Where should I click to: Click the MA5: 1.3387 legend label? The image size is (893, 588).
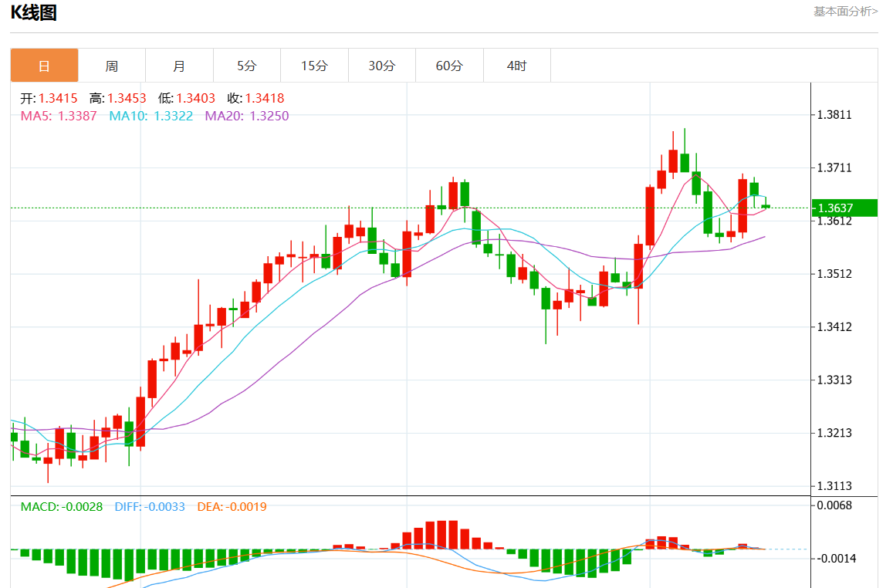coord(59,116)
